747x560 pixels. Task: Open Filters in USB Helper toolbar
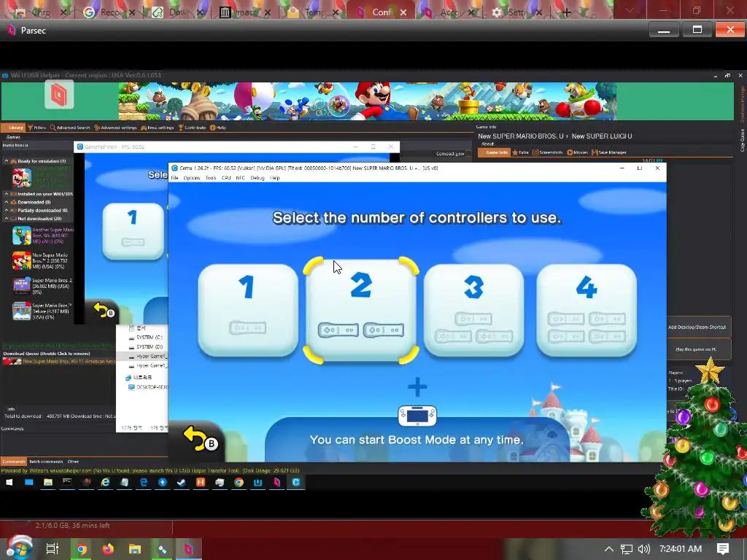coord(36,128)
